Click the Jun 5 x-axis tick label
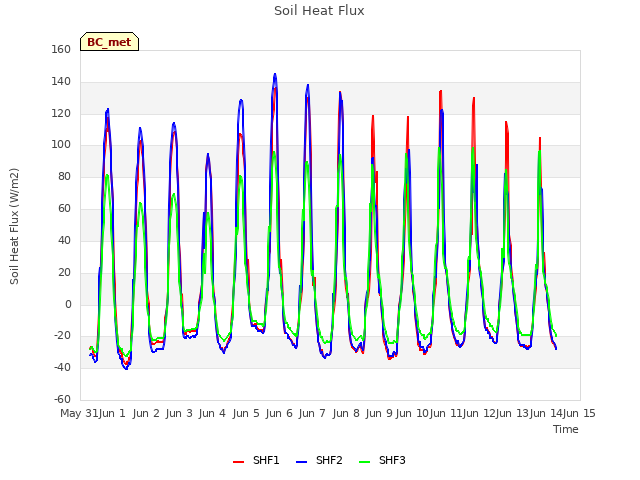This screenshot has width=640, height=480. pyautogui.click(x=246, y=413)
